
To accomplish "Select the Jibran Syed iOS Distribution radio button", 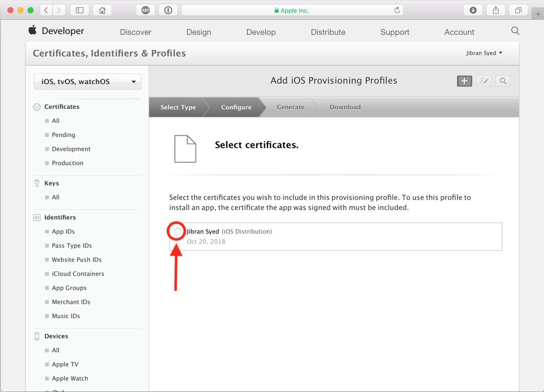I will 177,231.
